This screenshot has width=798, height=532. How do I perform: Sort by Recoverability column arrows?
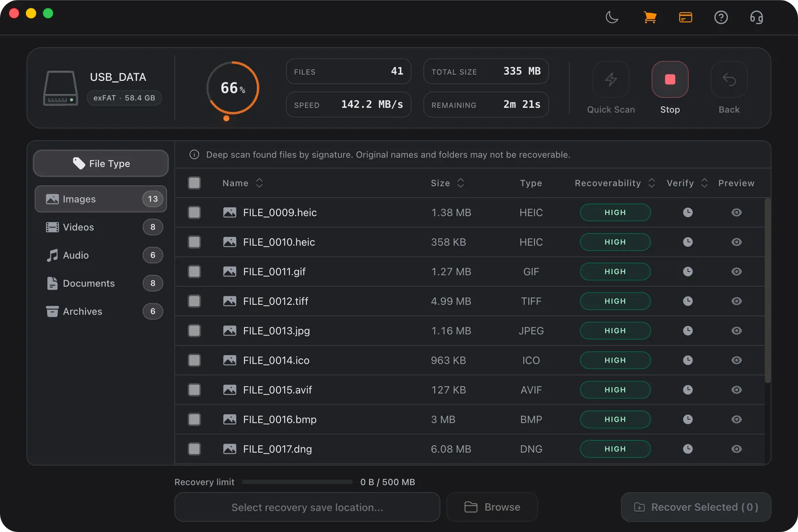[x=652, y=183]
